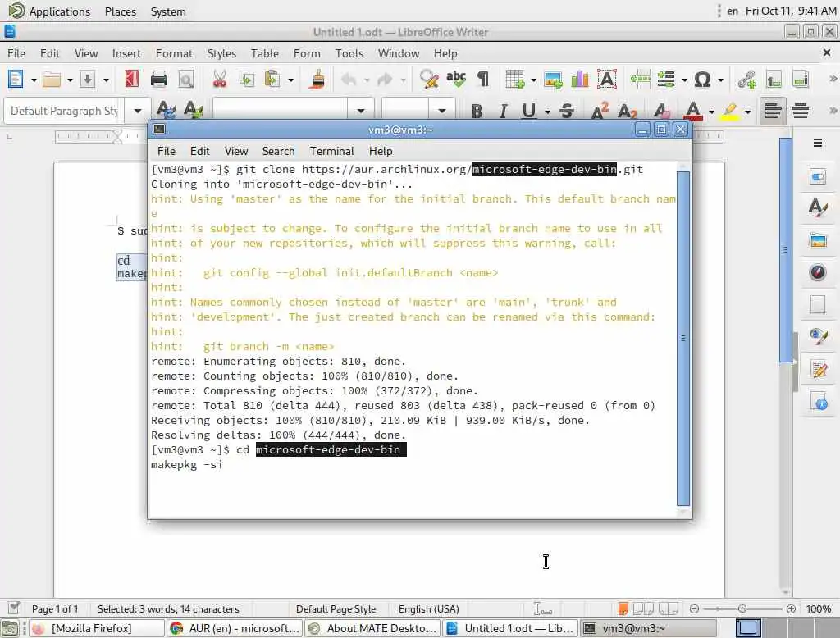840x638 pixels.
Task: Click the zoom slider handle in status bar
Action: point(742,608)
